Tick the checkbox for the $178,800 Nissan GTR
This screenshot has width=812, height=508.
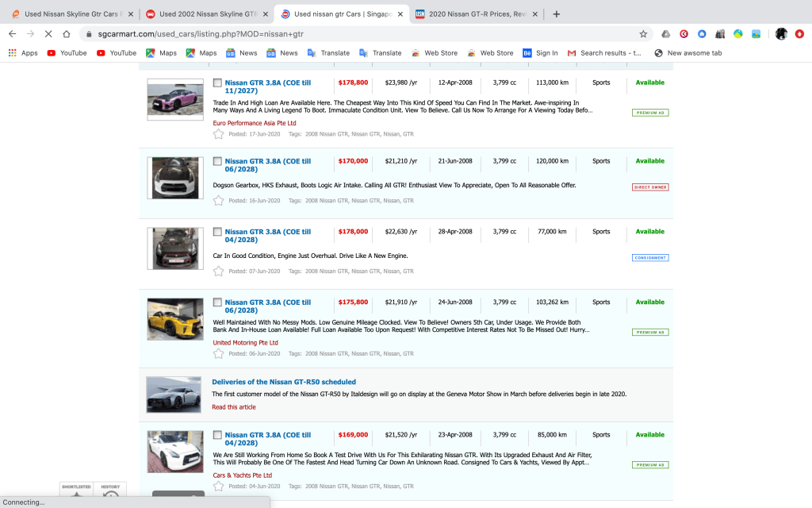click(x=218, y=83)
